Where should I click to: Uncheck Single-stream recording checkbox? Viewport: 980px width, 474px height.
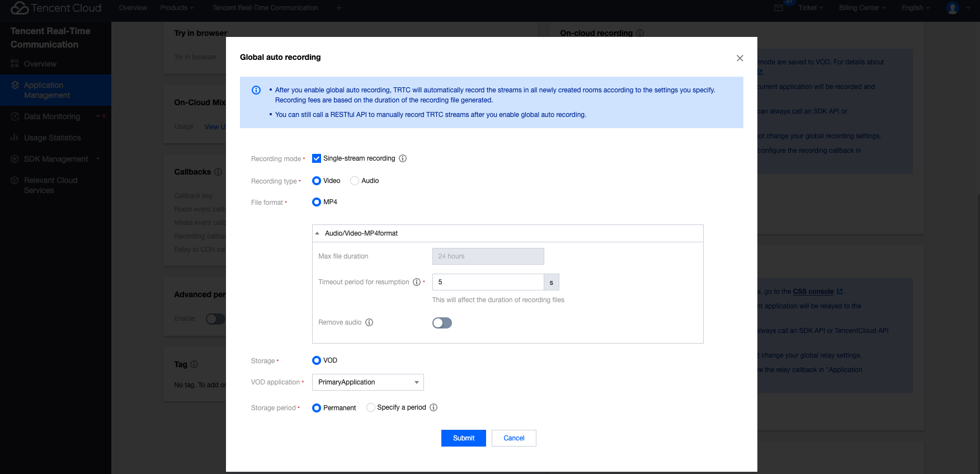point(317,158)
